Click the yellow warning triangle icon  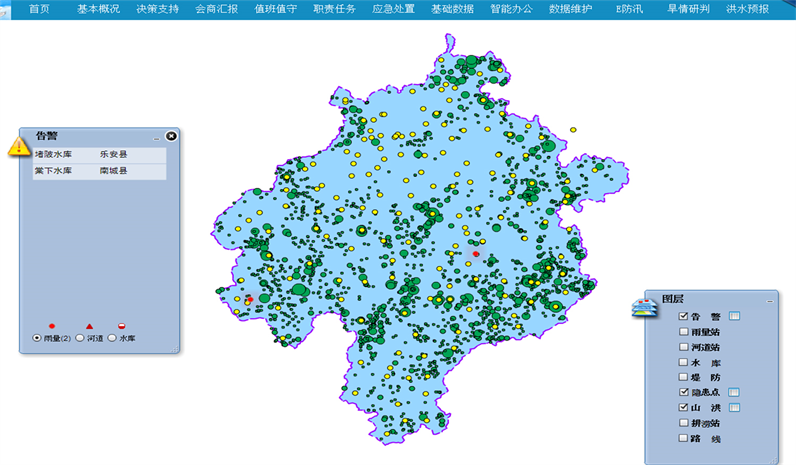(x=19, y=146)
